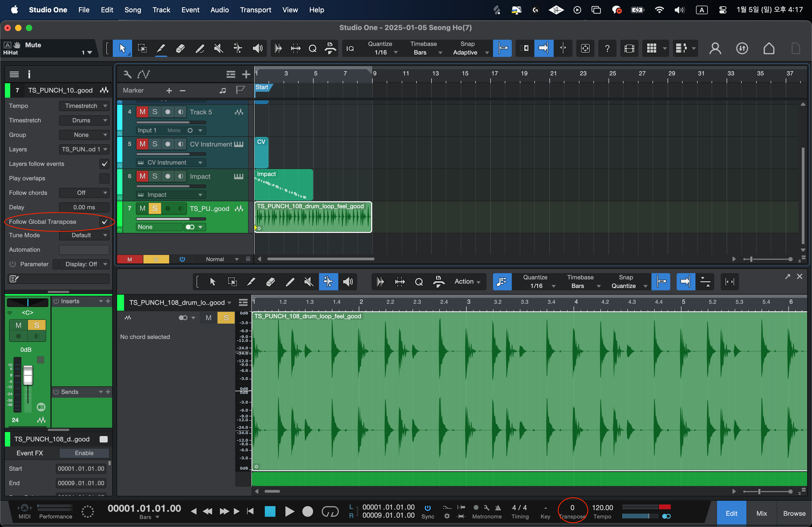Select the Range tool in the main toolbar
This screenshot has width=812, height=527.
[142, 48]
